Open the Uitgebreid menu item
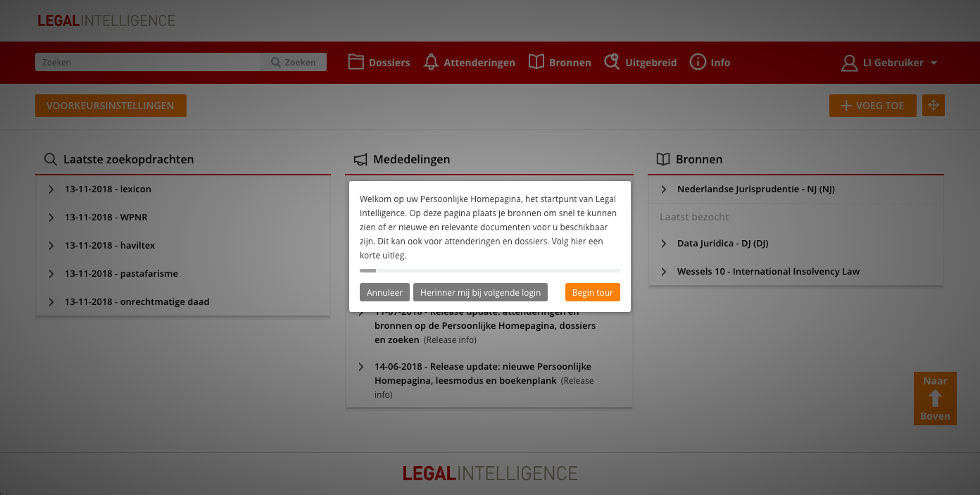Viewport: 980px width, 495px height. 640,62
